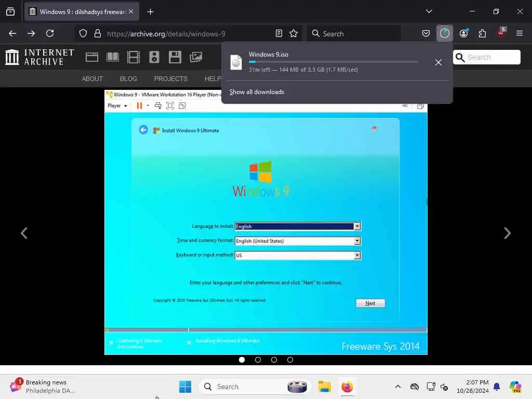Open uBlock Origin extension icon

tap(501, 33)
